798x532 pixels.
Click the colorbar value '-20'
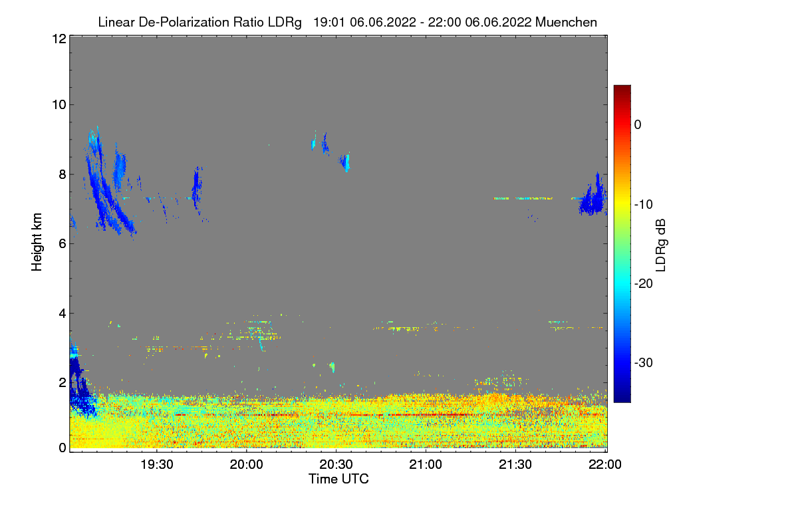tap(644, 283)
